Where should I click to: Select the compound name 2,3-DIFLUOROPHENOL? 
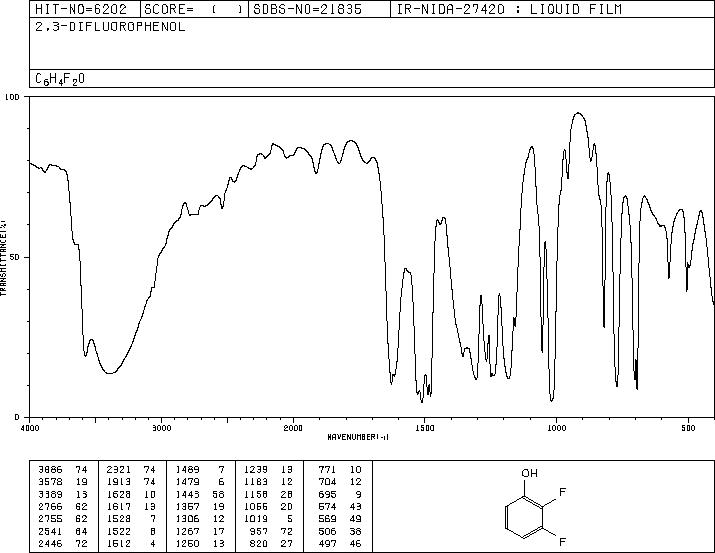pos(110,27)
